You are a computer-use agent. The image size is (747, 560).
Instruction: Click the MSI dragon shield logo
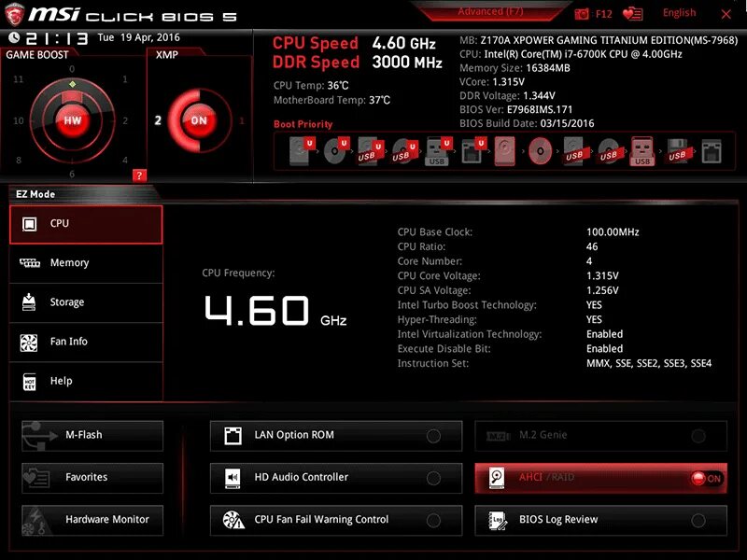pyautogui.click(x=14, y=14)
